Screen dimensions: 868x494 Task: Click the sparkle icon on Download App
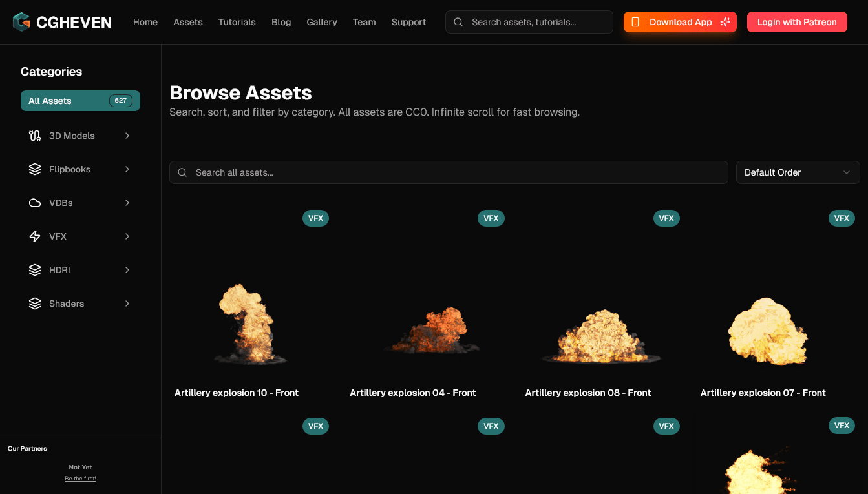tap(725, 21)
